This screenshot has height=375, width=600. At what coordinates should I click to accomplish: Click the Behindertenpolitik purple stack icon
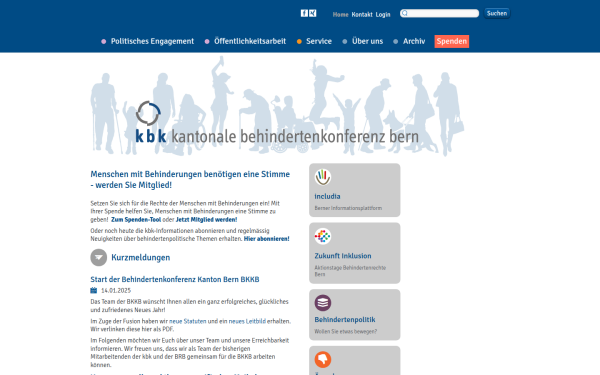[x=323, y=303]
